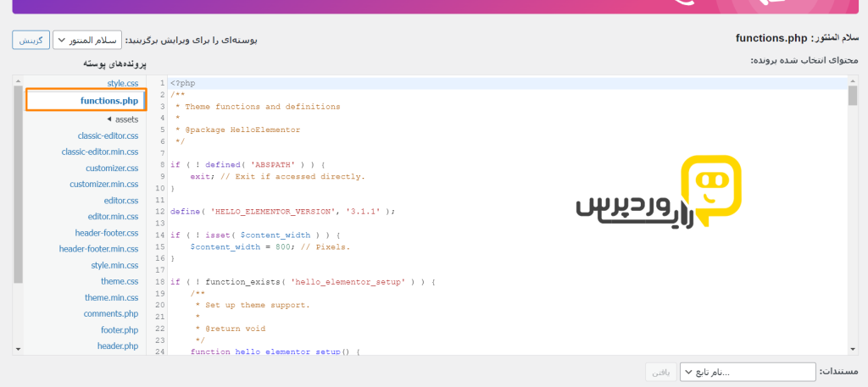Open theme.css file
The height and width of the screenshot is (387, 868).
pos(120,281)
